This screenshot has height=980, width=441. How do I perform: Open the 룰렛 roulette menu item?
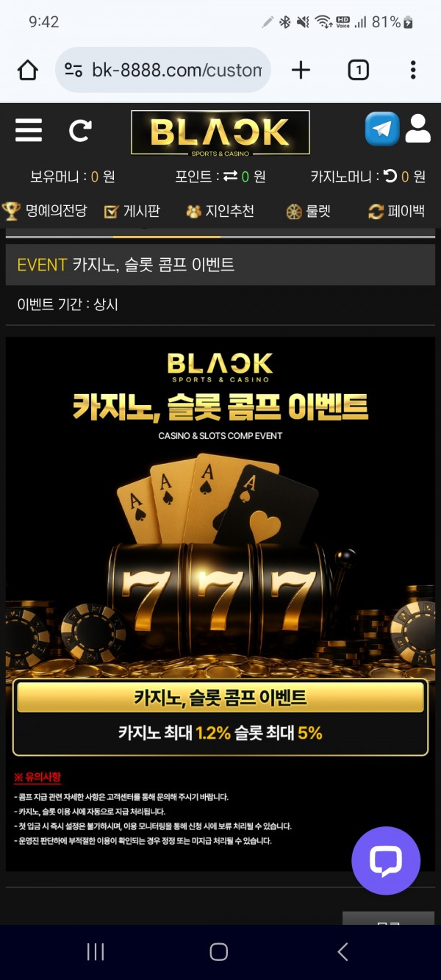308,212
